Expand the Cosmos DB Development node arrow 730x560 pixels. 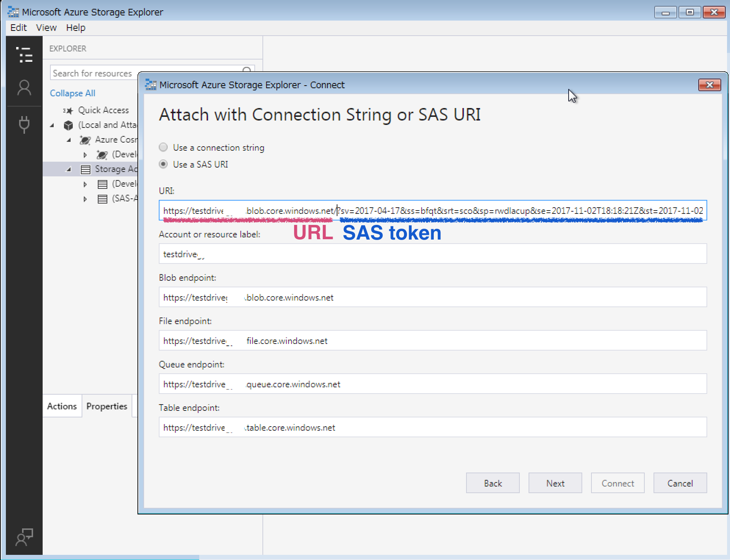pos(85,155)
